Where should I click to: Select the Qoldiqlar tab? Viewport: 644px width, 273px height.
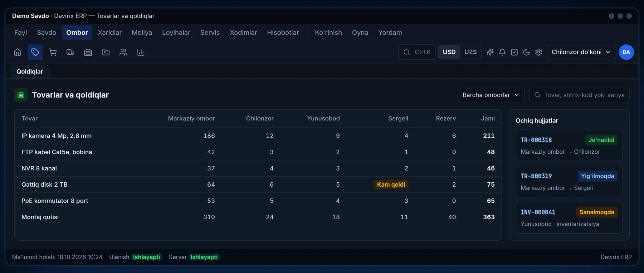[30, 72]
